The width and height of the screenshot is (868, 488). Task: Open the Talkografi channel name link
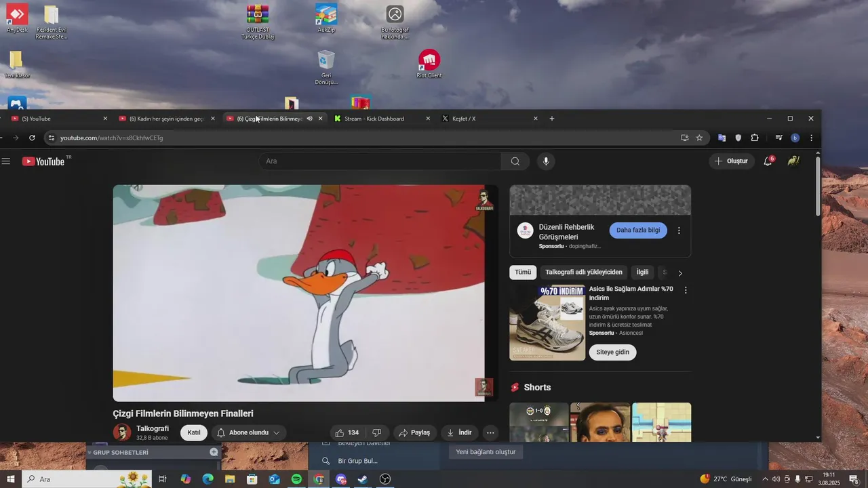(x=153, y=429)
